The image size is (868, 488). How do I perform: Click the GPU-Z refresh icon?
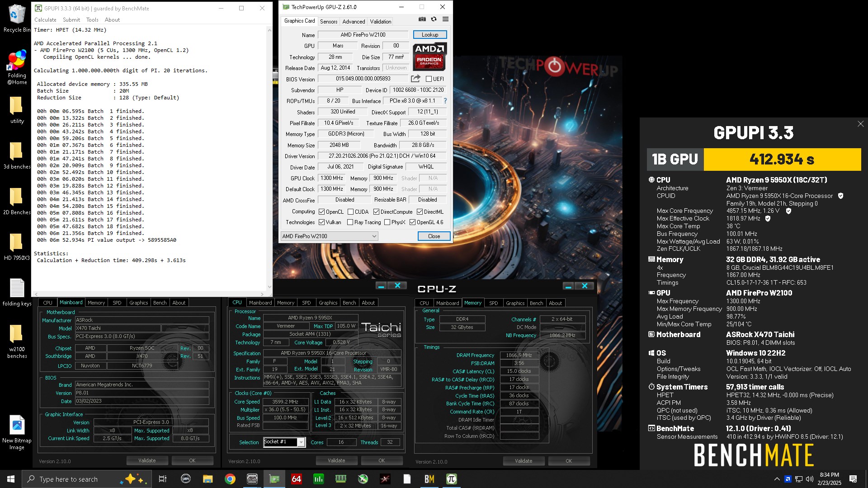pyautogui.click(x=434, y=19)
